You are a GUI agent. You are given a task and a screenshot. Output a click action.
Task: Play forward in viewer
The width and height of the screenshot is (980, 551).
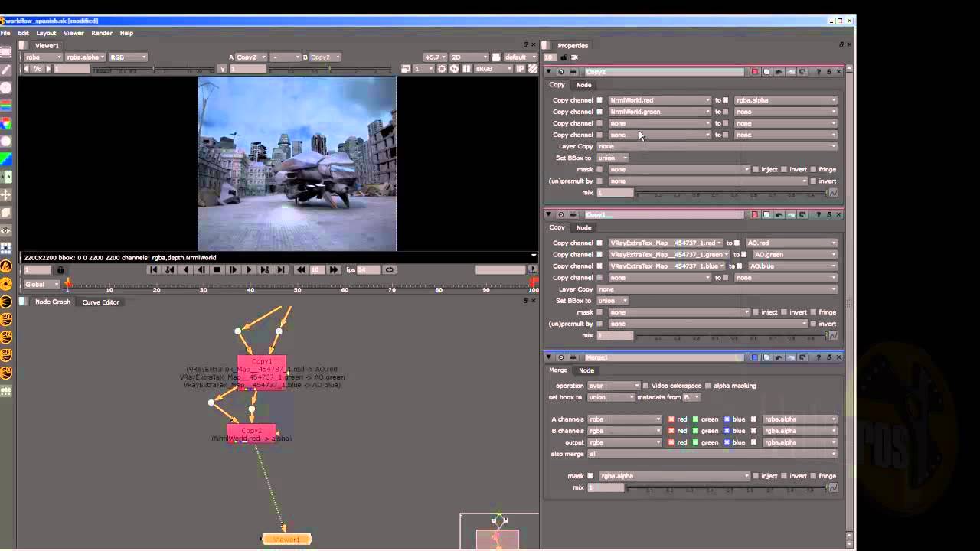[x=249, y=269]
